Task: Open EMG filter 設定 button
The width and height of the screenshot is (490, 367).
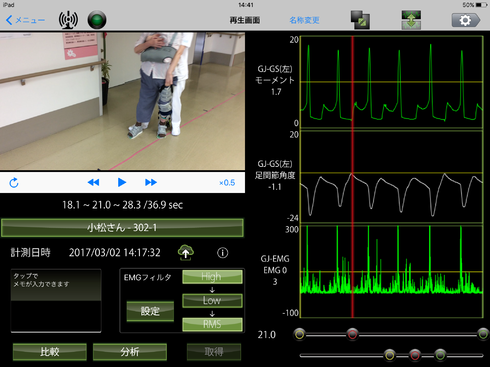Action: (x=150, y=311)
